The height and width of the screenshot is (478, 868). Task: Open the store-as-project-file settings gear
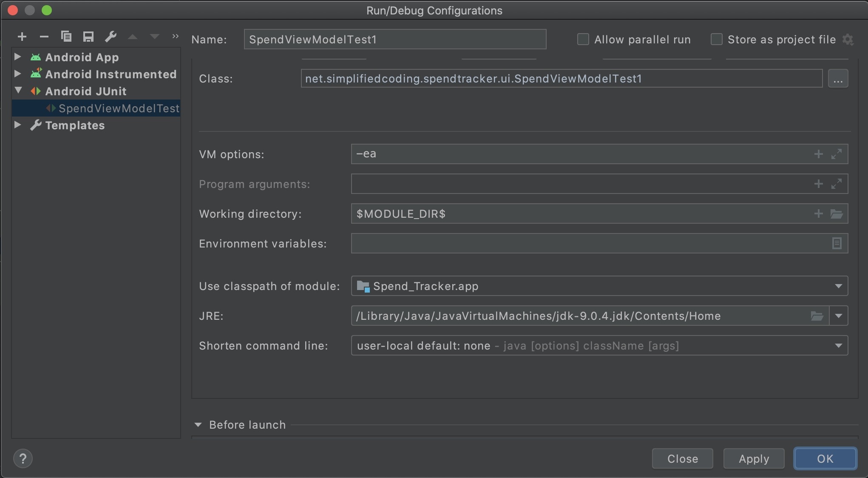(849, 39)
